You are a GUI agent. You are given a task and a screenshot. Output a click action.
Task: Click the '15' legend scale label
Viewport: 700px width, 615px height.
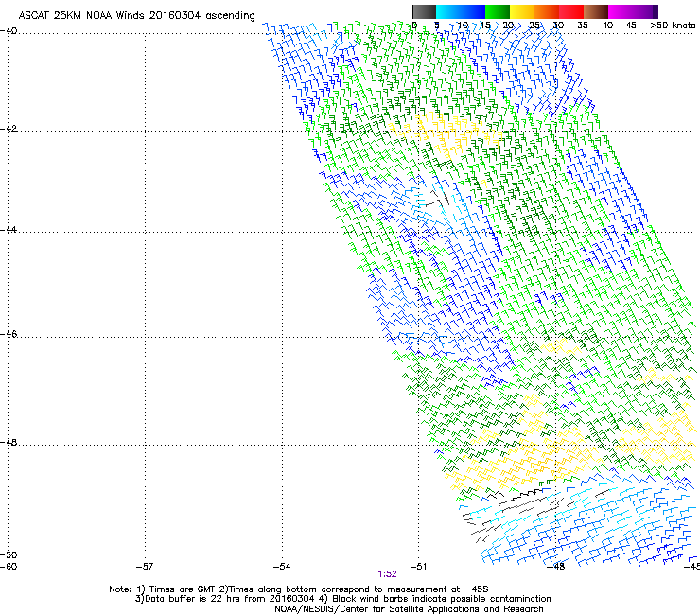(x=485, y=26)
